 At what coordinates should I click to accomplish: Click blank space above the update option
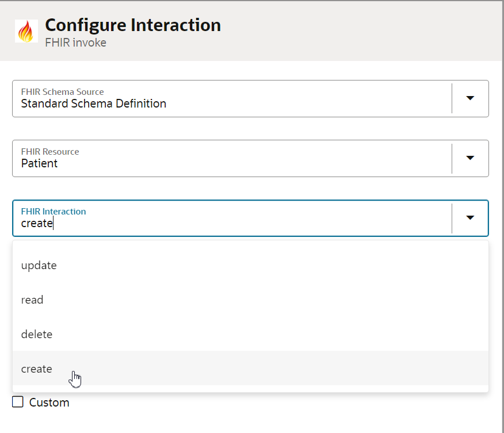[x=250, y=244]
